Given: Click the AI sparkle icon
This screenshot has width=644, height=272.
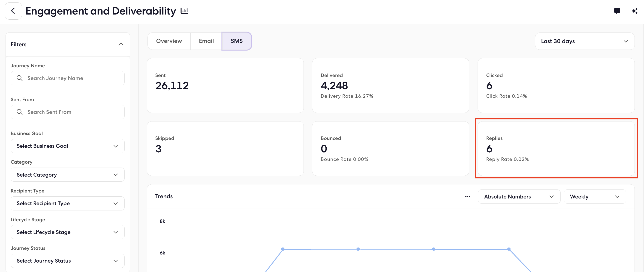Looking at the screenshot, I should click(x=635, y=11).
